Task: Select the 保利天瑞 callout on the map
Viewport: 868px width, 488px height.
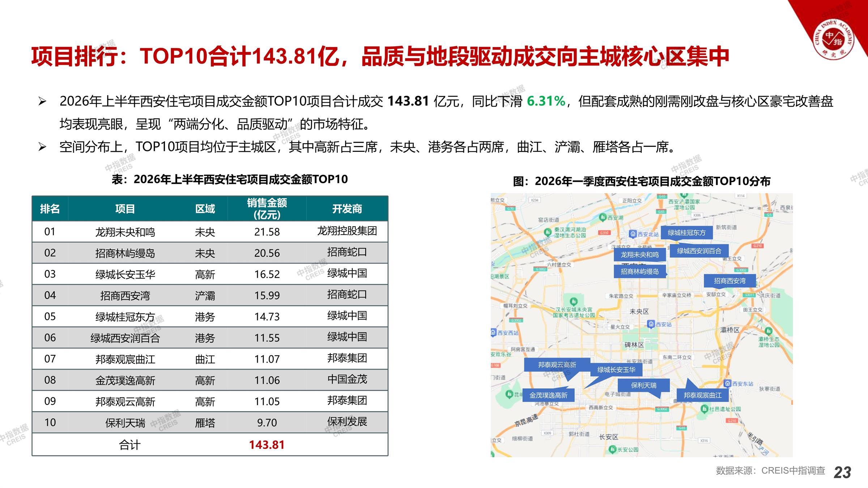Action: coord(643,385)
